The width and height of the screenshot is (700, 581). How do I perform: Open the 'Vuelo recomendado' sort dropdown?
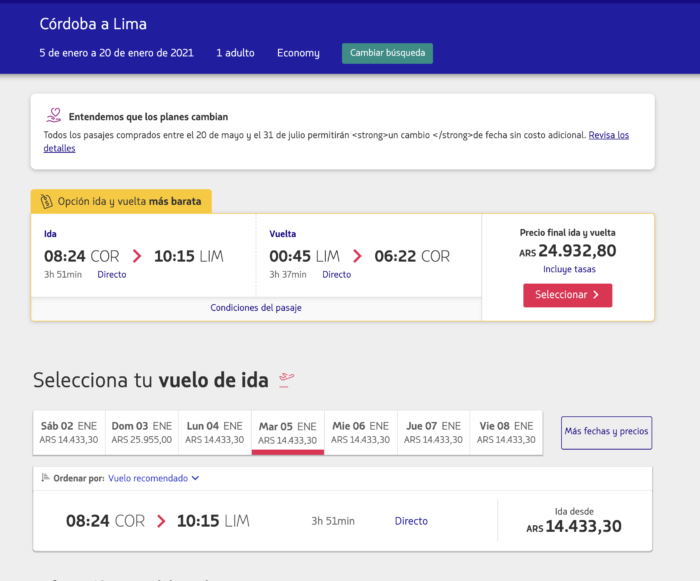[154, 478]
